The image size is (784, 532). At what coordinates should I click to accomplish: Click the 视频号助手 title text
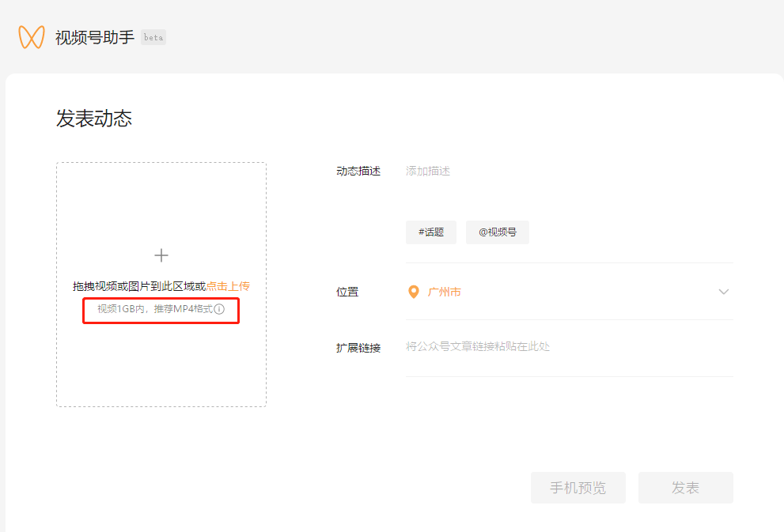95,37
